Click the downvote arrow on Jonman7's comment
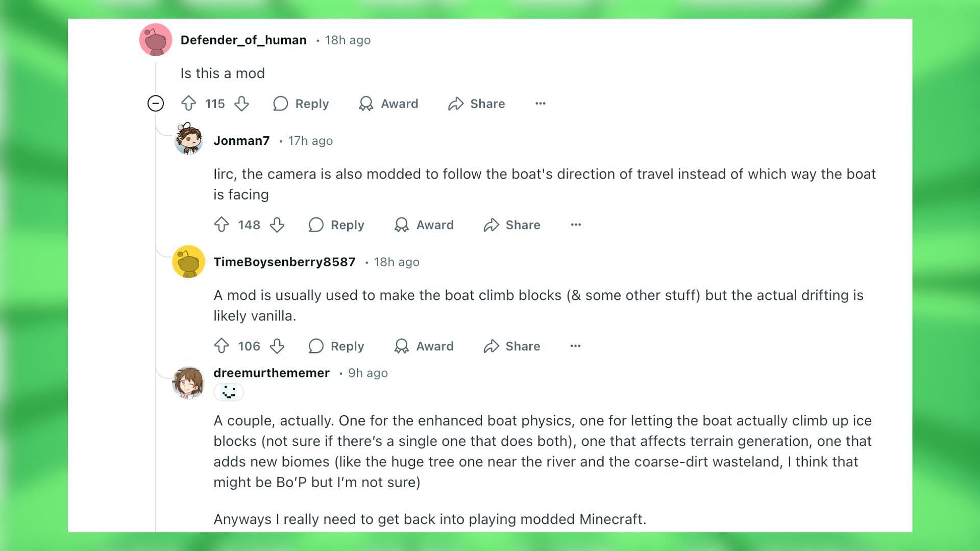The height and width of the screenshot is (551, 980). (x=277, y=224)
